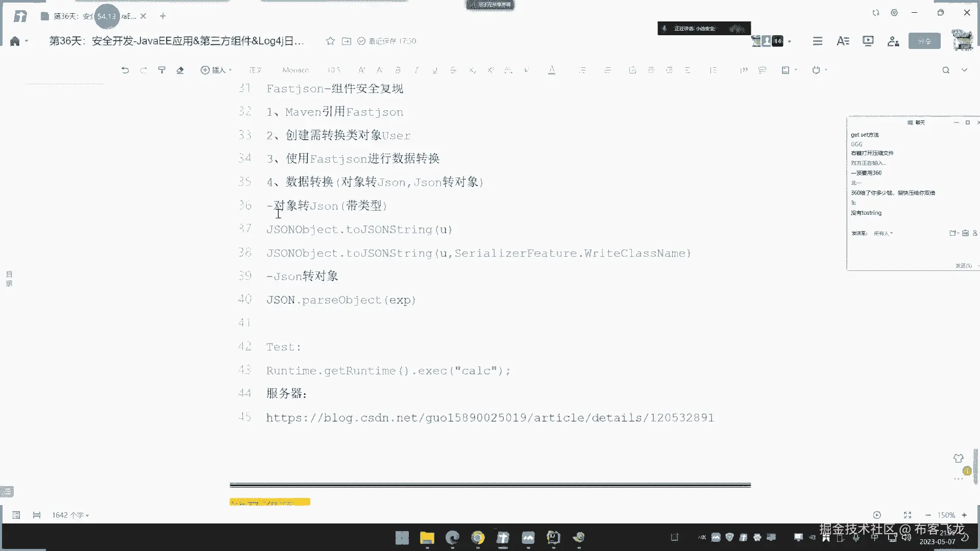Open the search magnifier icon
This screenshot has width=980, height=551.
(x=946, y=70)
